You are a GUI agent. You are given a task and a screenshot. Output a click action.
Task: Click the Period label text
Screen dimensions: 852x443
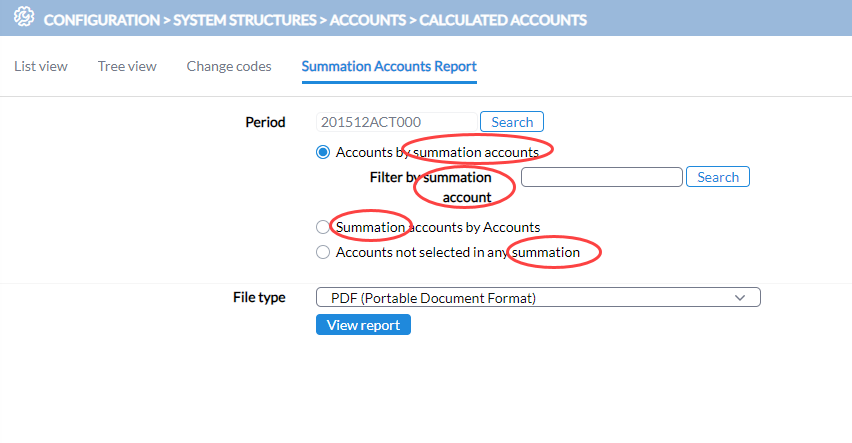click(265, 122)
